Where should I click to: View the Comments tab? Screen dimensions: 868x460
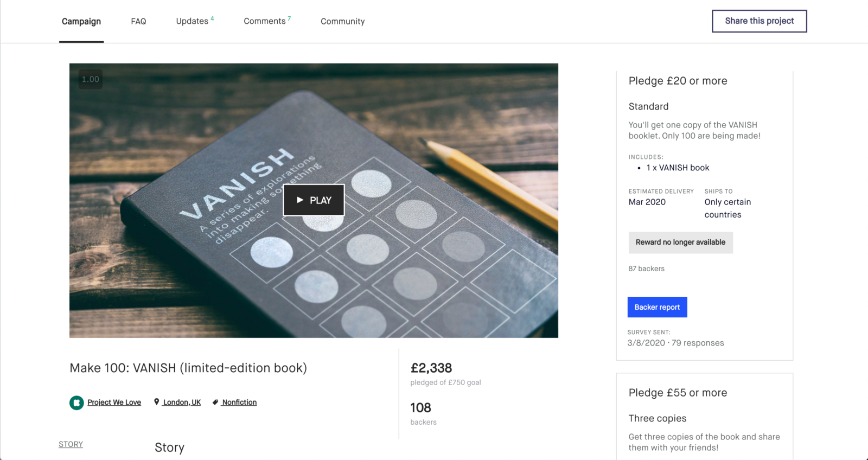[267, 21]
